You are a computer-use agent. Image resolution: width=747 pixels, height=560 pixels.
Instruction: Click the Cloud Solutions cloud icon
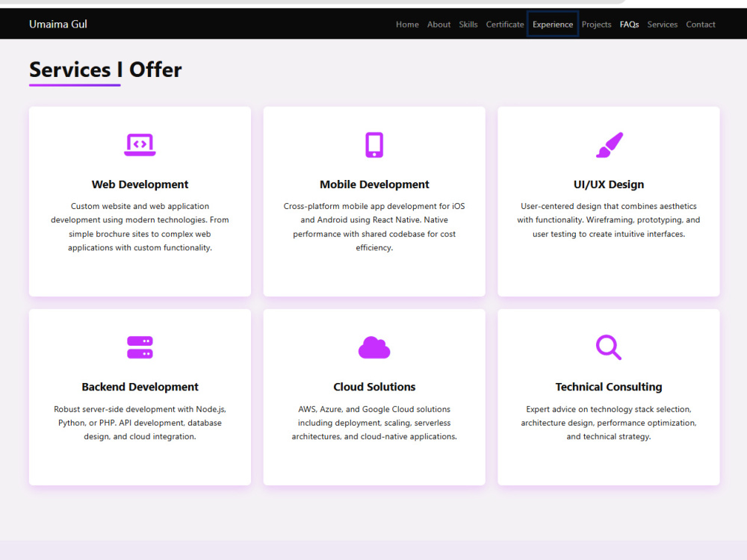click(x=374, y=347)
